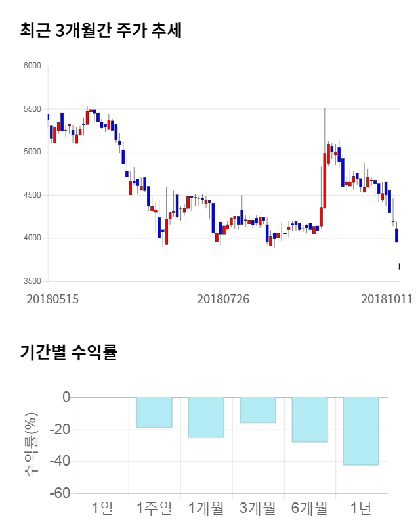Click the 20180726 date label
The height and width of the screenshot is (532, 420).
(x=223, y=299)
